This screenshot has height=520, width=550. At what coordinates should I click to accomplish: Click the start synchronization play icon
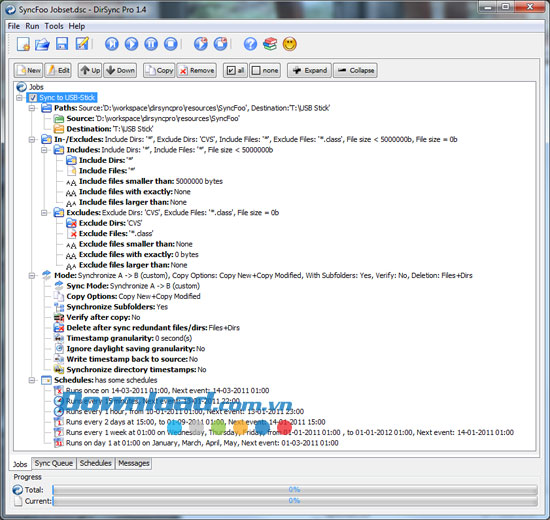coord(132,44)
